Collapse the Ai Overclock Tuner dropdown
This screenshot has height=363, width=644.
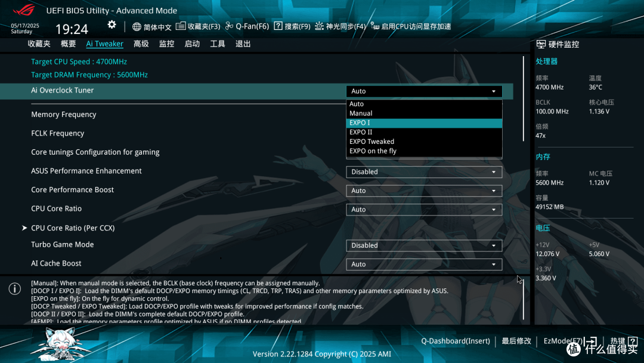424,91
